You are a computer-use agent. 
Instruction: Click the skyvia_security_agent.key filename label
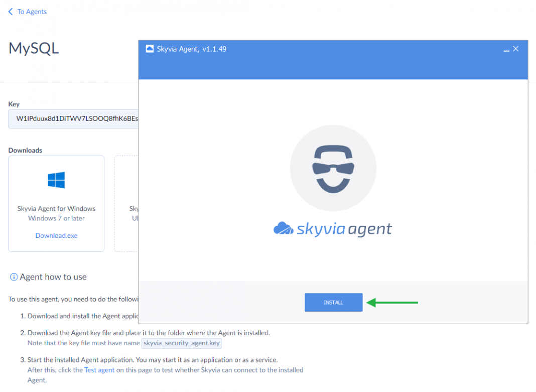182,343
